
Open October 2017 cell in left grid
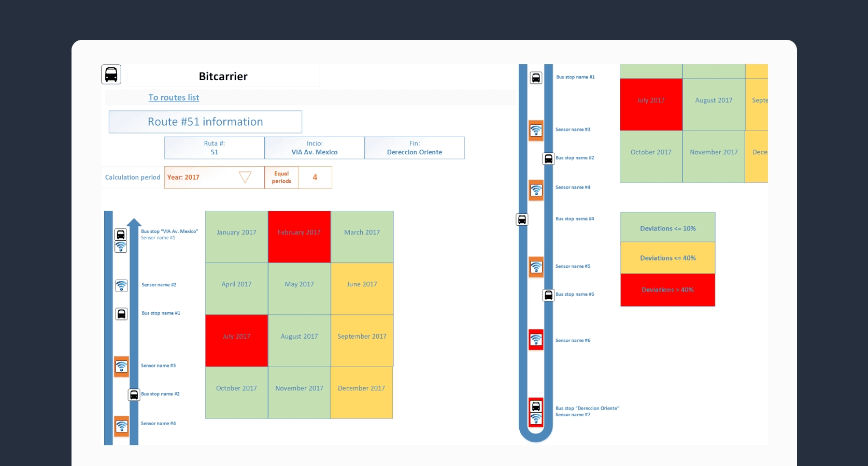[x=236, y=392]
